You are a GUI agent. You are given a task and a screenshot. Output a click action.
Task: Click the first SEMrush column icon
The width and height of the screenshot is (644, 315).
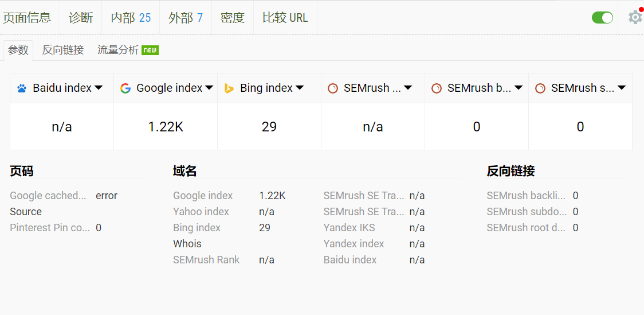333,88
